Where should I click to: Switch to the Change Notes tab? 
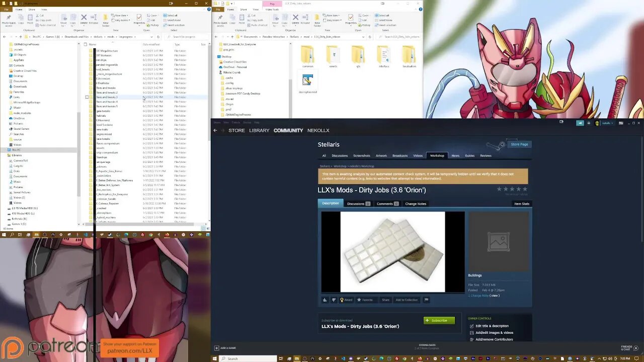coord(416,204)
